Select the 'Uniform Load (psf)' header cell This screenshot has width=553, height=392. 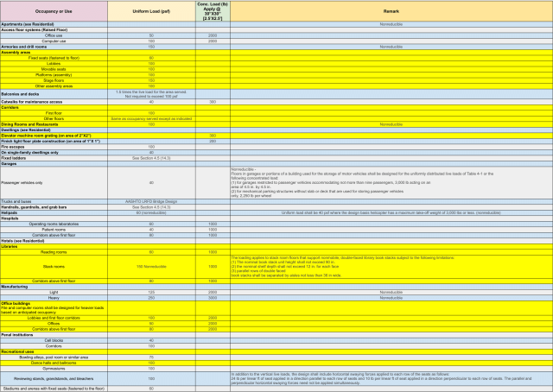151,11
